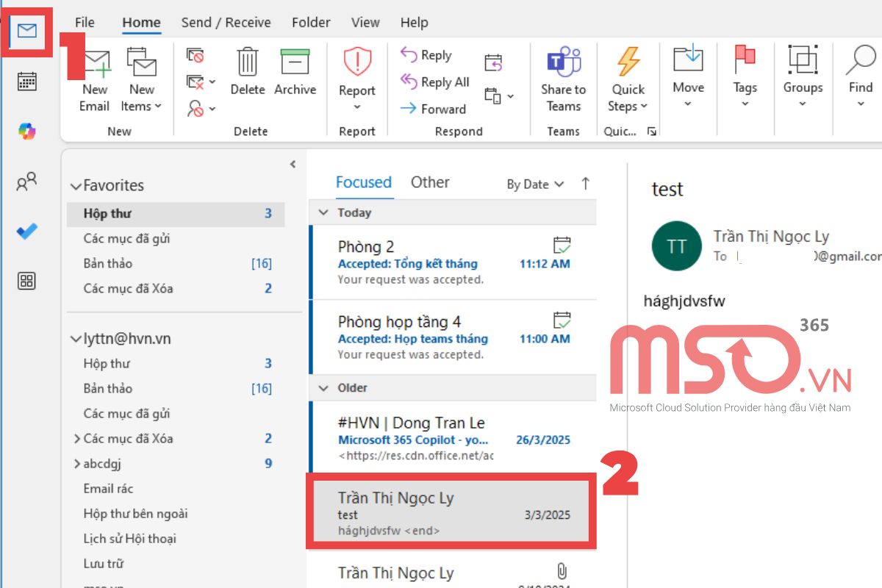882x588 pixels.
Task: Switch to the Calendar module
Action: pos(27,81)
